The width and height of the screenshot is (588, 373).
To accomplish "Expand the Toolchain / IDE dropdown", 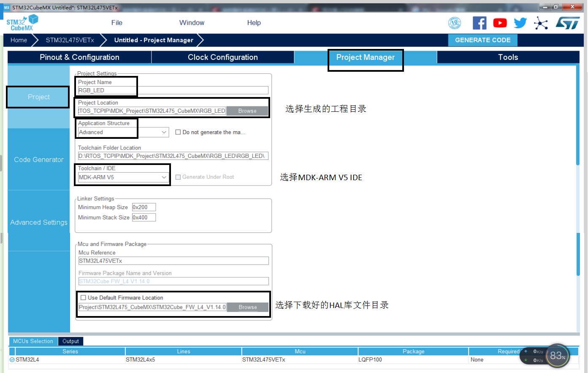I will pos(165,178).
